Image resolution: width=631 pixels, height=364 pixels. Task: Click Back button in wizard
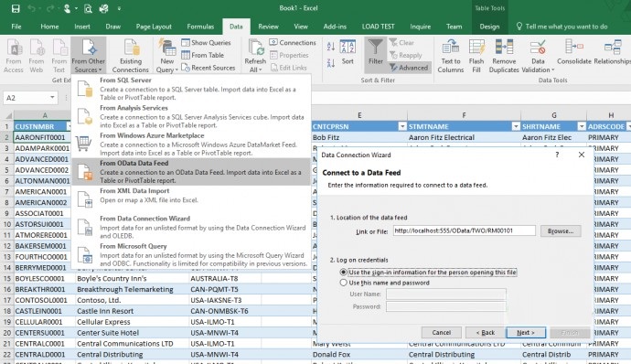point(486,332)
